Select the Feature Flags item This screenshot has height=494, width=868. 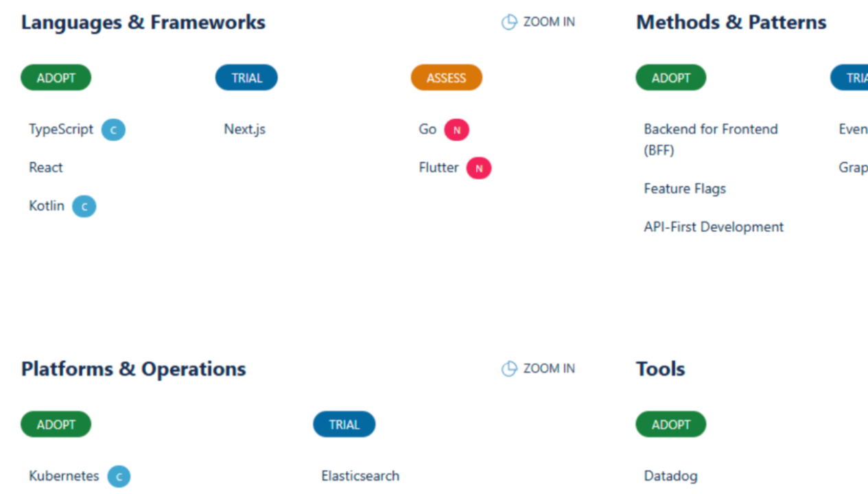(x=684, y=189)
